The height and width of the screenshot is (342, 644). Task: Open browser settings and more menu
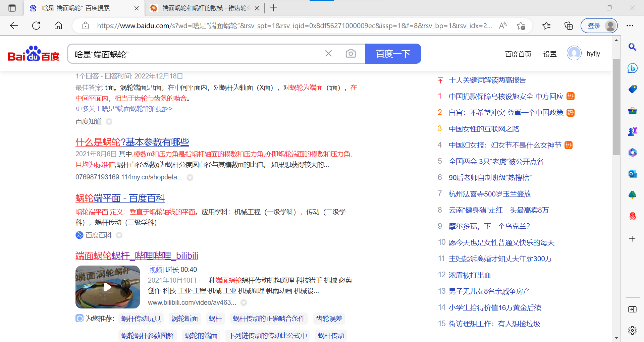click(x=630, y=26)
